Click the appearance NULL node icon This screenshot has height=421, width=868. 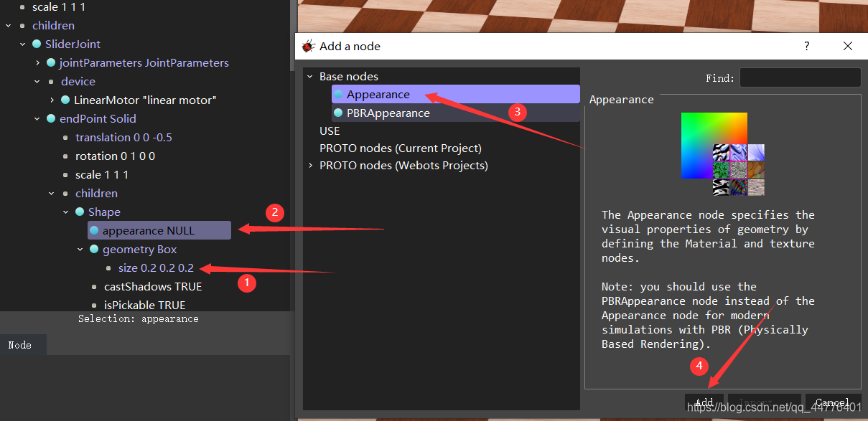point(94,231)
